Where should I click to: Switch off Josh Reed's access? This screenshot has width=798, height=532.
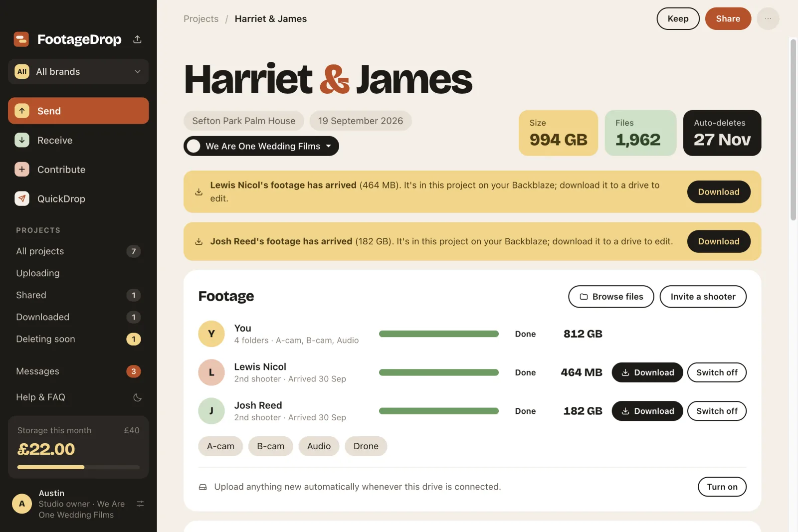pos(717,411)
